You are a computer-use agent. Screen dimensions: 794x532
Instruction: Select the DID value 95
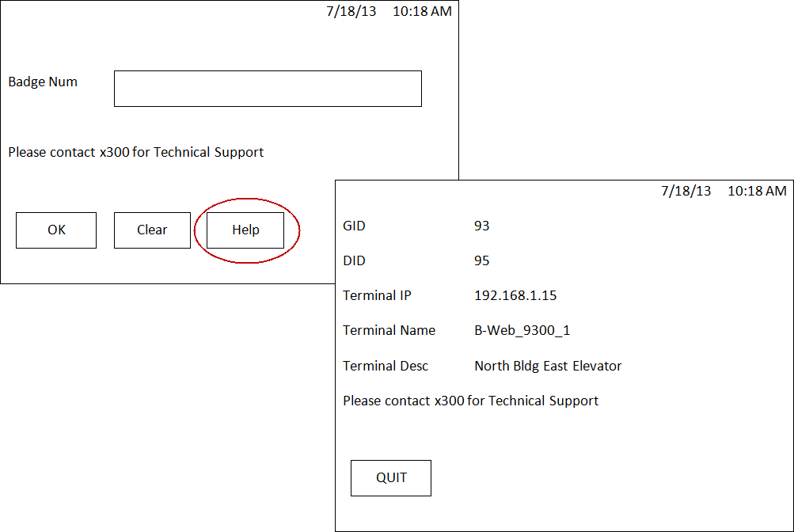point(481,260)
